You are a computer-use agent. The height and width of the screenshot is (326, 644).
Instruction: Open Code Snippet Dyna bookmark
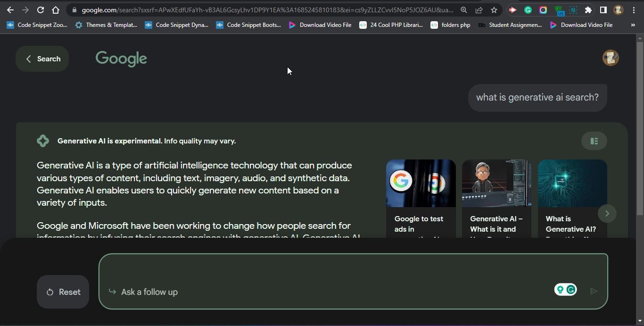(x=176, y=25)
